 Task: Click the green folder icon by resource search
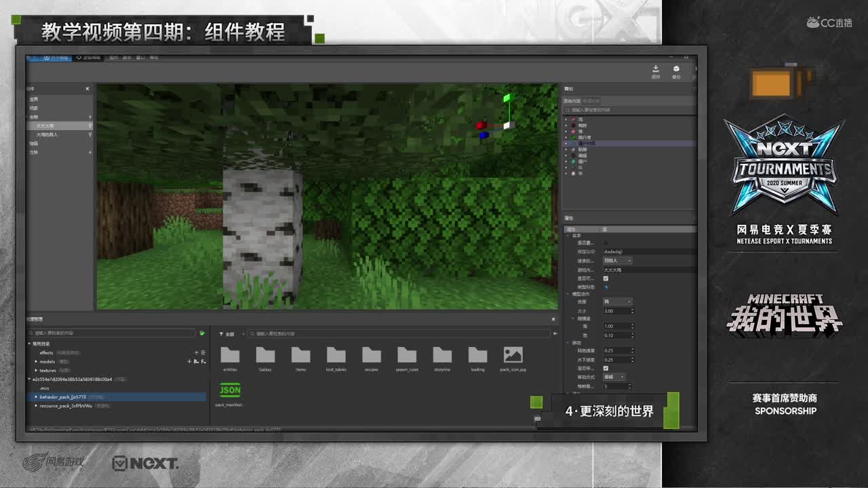pos(202,333)
